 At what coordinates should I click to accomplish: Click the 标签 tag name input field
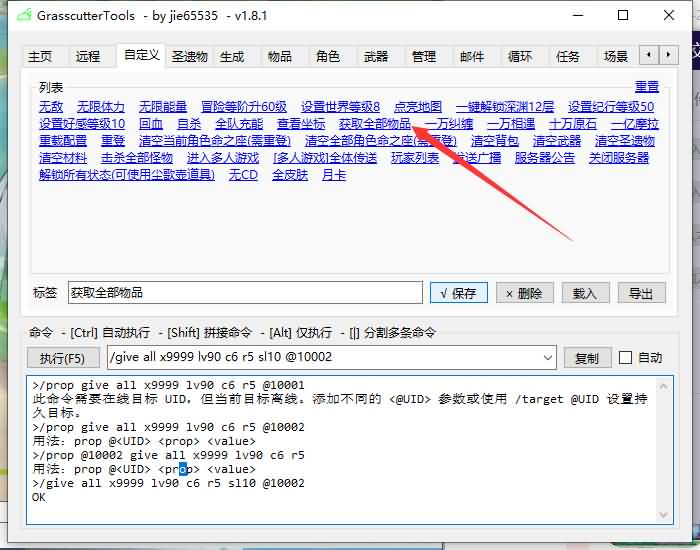tap(245, 293)
